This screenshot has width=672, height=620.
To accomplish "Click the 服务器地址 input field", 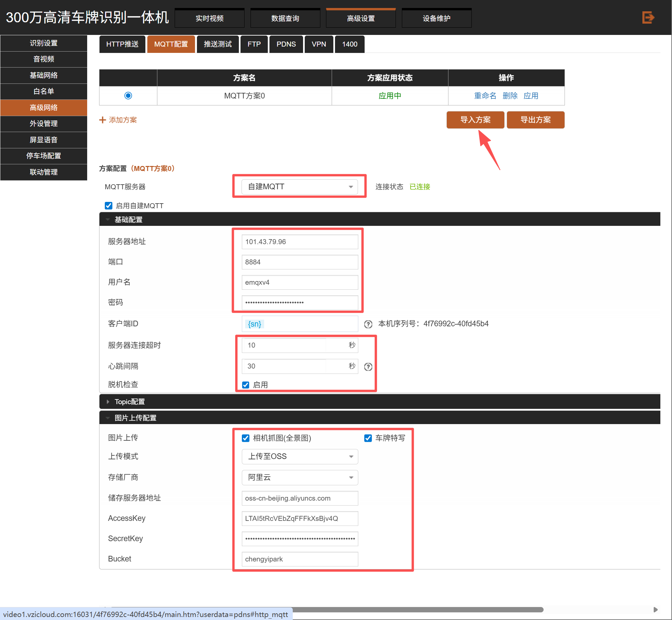I will (x=300, y=241).
